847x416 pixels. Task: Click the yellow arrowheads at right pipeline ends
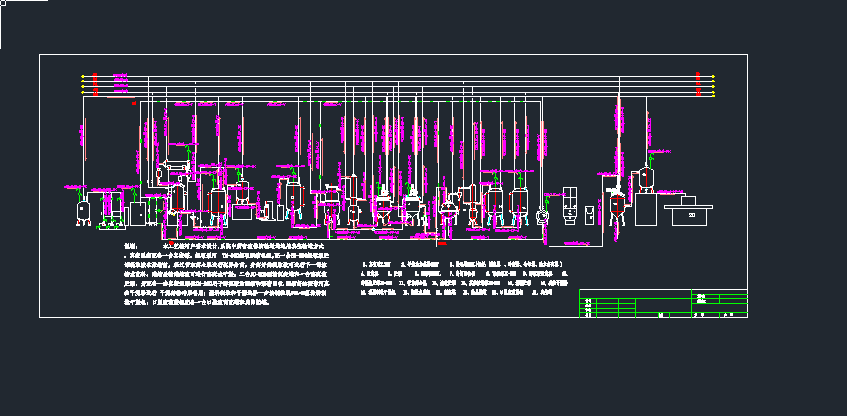tap(712, 86)
